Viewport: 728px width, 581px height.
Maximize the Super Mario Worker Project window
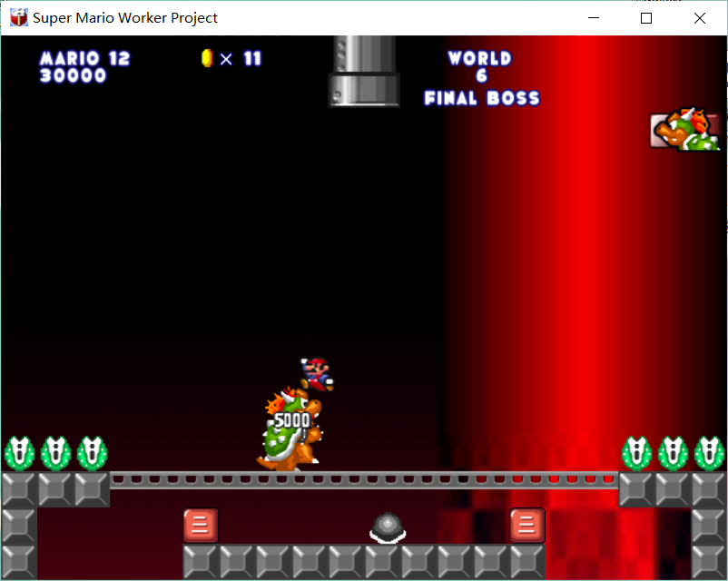pyautogui.click(x=646, y=18)
